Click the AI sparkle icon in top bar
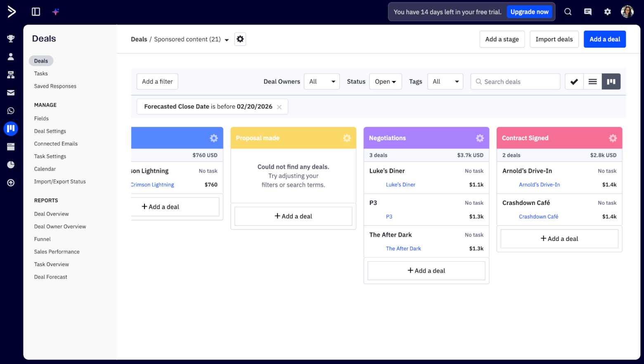This screenshot has width=644, height=364. tap(55, 12)
